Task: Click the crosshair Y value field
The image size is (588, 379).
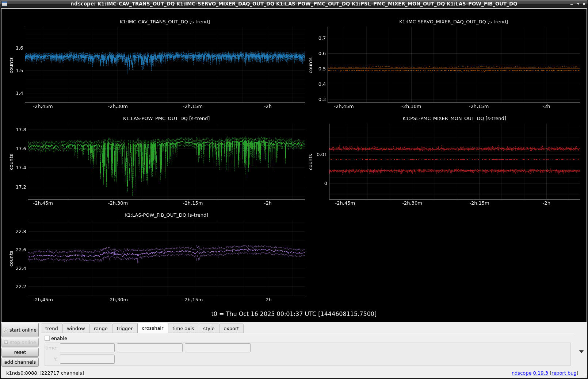Action: [87, 359]
